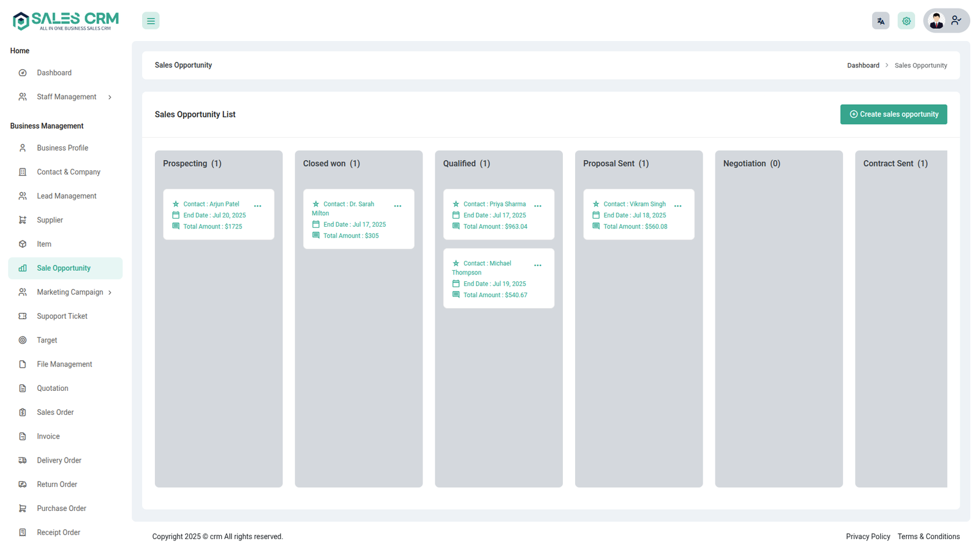980x552 pixels.
Task: Click the Target icon in sidebar
Action: (x=23, y=340)
